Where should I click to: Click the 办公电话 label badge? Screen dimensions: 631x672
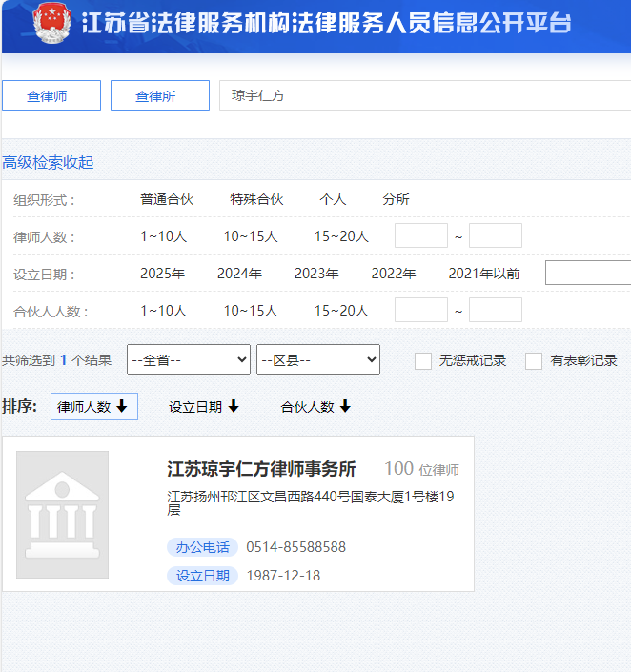click(x=202, y=547)
